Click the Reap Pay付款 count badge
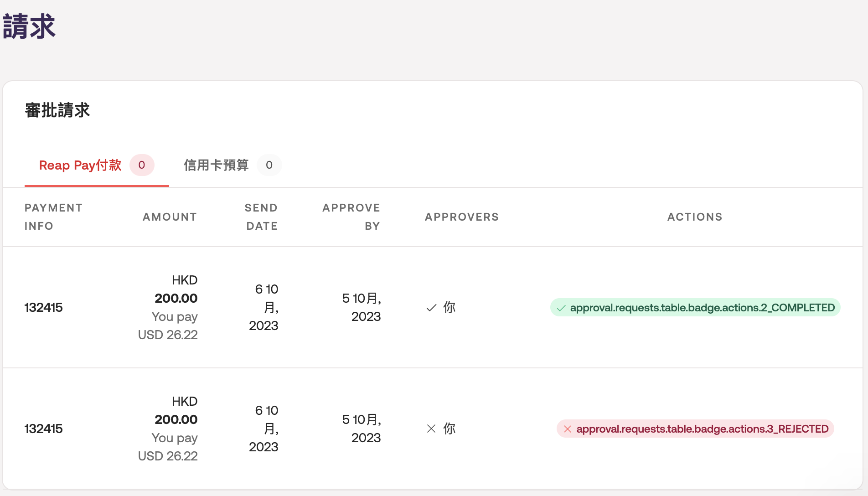Image resolution: width=868 pixels, height=496 pixels. coord(142,165)
